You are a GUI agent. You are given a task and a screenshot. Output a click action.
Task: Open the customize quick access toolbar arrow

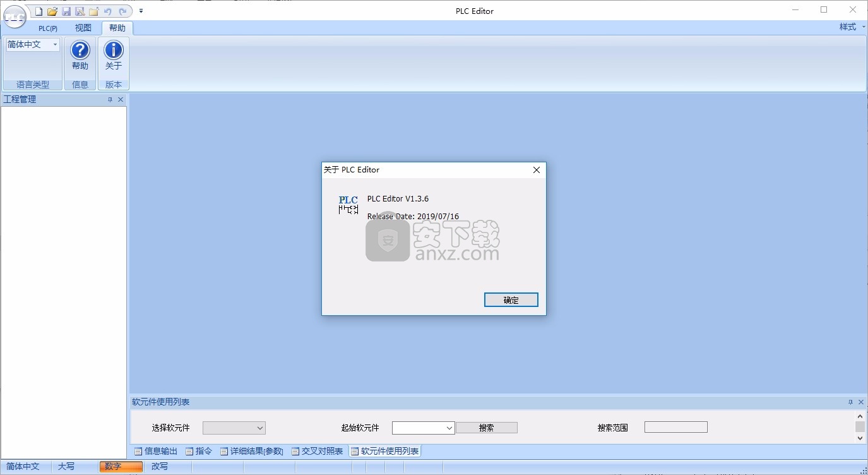pyautogui.click(x=141, y=11)
